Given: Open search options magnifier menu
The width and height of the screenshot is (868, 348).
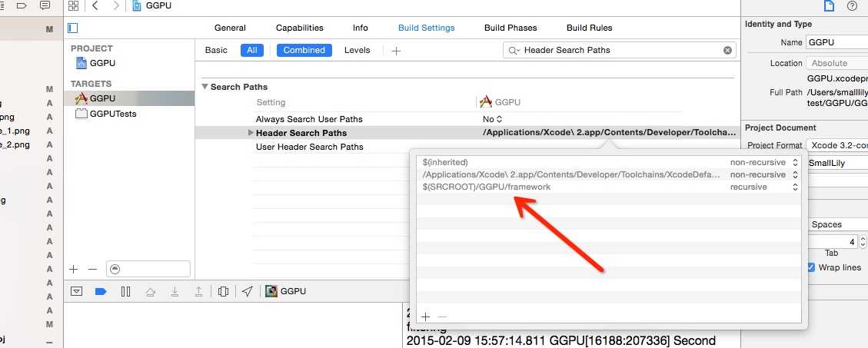Looking at the screenshot, I should pos(514,51).
